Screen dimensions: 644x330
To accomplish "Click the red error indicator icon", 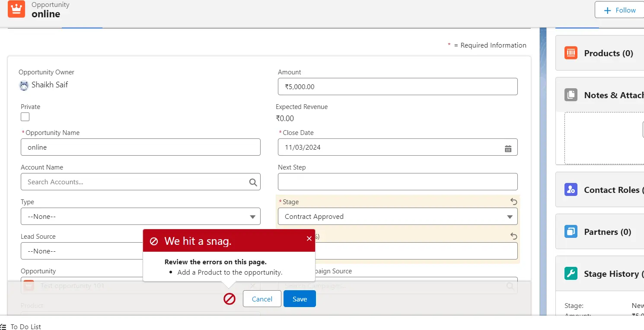I will click(x=230, y=299).
